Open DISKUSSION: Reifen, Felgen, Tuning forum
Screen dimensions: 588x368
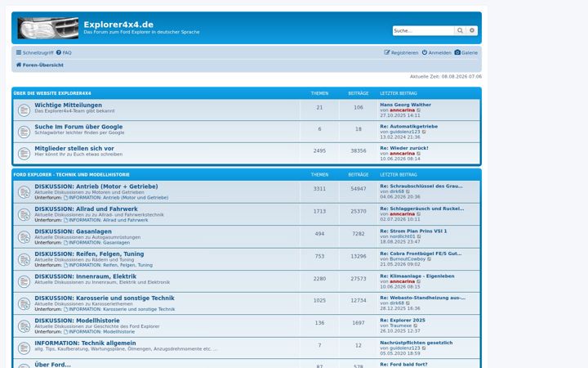[89, 254]
